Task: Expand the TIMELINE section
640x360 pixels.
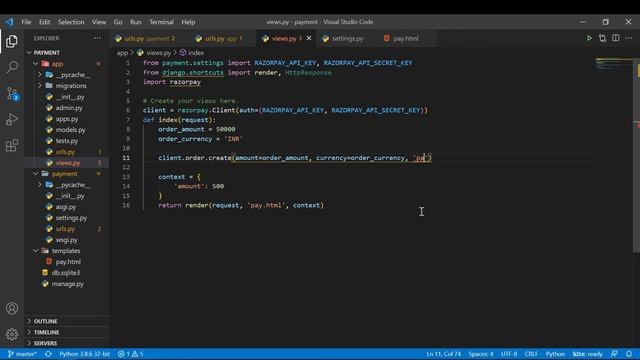Action: (x=67, y=332)
